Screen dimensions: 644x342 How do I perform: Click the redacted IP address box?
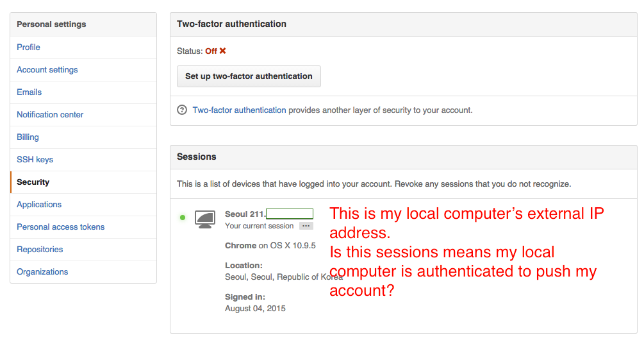290,214
